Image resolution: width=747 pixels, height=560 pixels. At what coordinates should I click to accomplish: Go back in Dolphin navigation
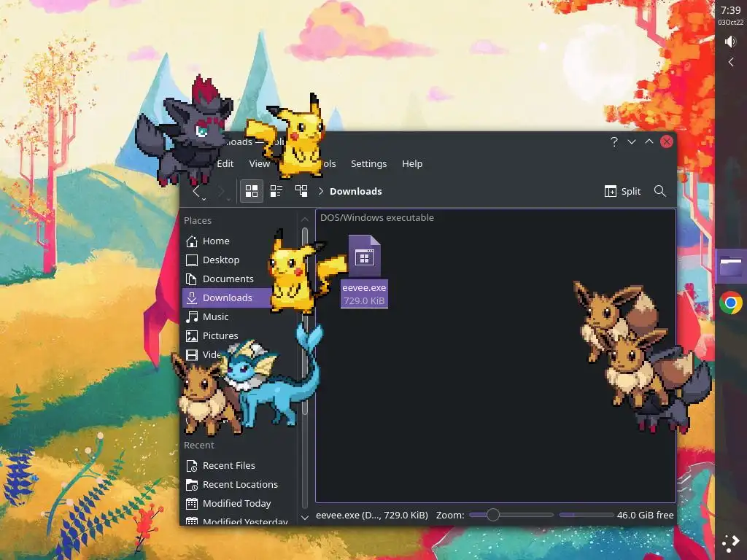[196, 192]
